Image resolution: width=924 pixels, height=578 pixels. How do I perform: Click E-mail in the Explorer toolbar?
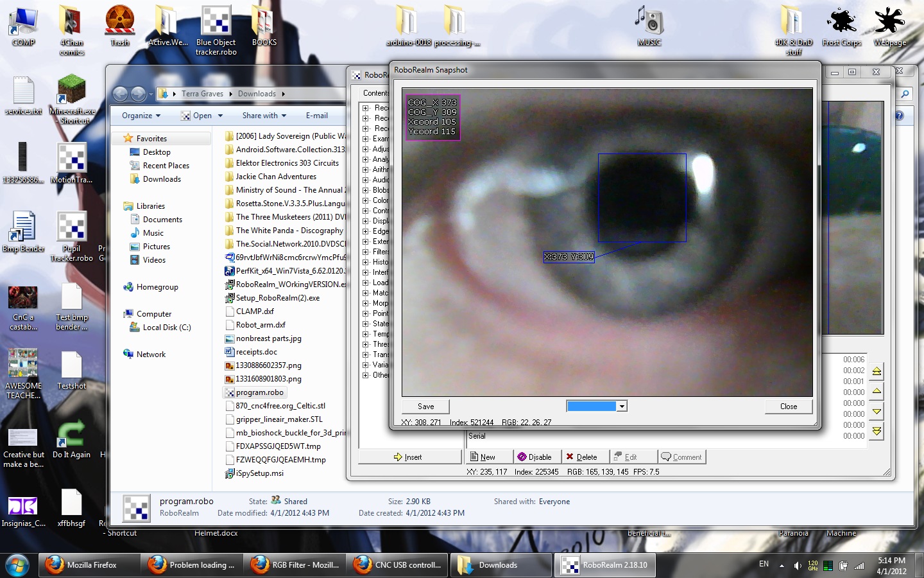(316, 116)
